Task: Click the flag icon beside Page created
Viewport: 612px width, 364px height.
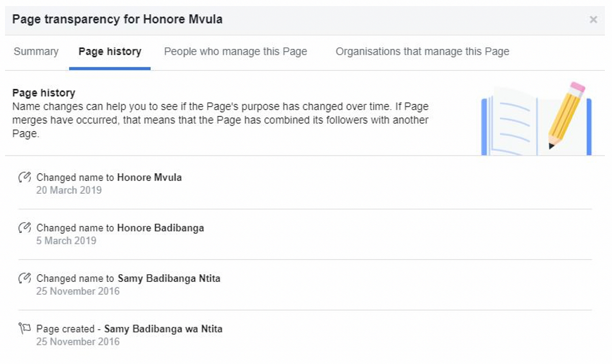Action: click(x=24, y=329)
